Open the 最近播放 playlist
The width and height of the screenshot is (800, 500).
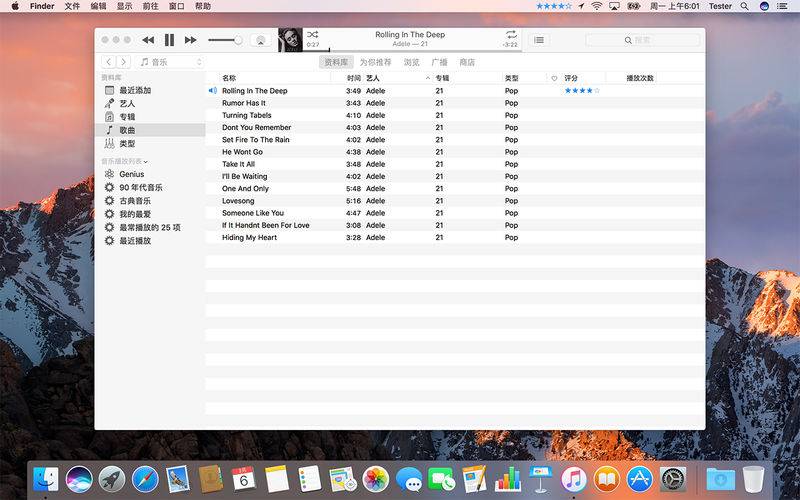[150, 240]
